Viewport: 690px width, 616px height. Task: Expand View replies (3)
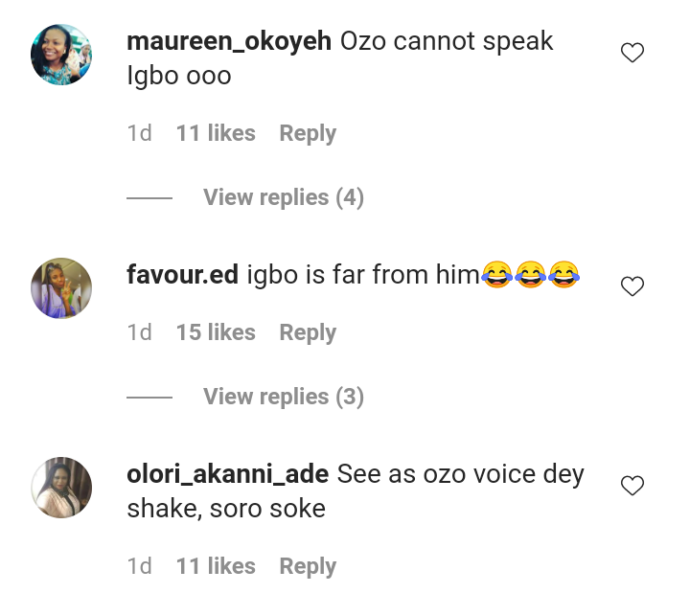tap(284, 397)
